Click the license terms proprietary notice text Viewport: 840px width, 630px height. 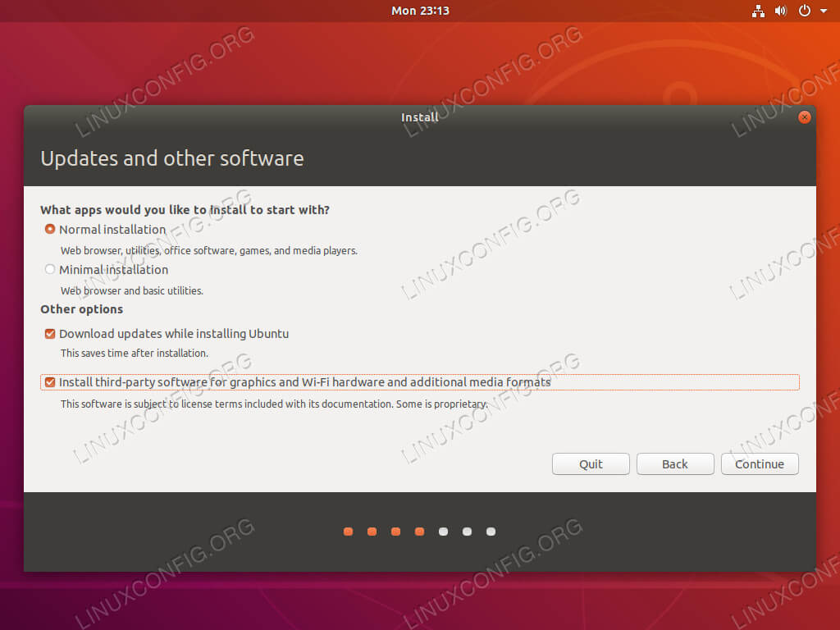pos(274,404)
